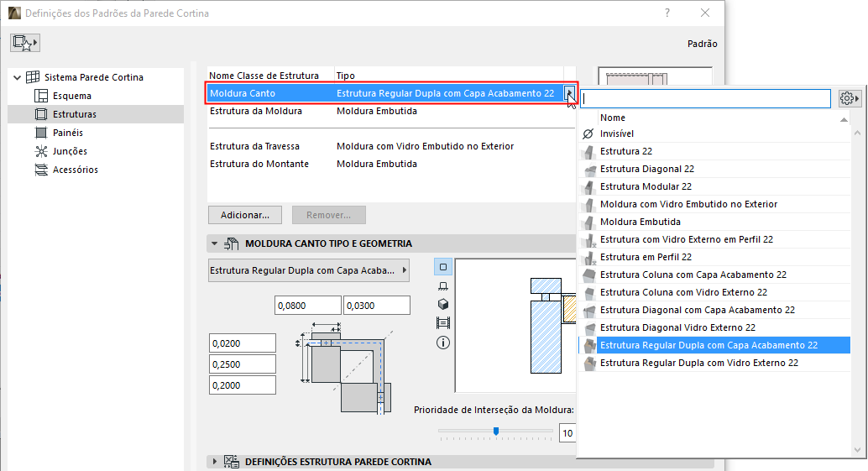Choose Estrutura com Vidro Externo em Perfil 22
Viewport: 868px width, 471px height.
pos(687,239)
